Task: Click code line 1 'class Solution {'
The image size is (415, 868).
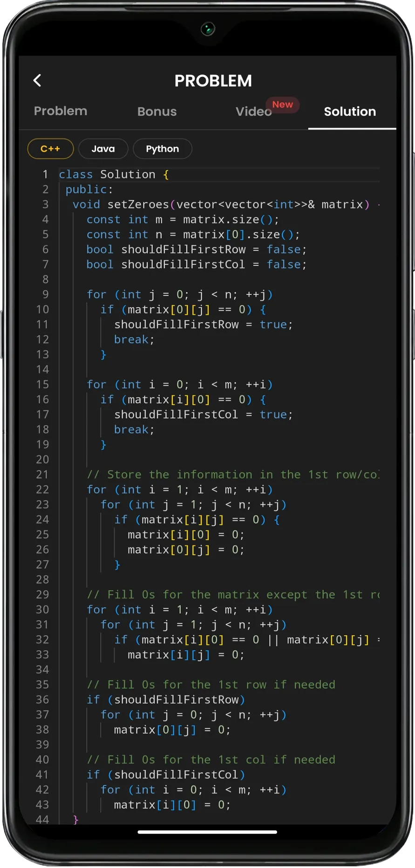Action: (x=114, y=174)
